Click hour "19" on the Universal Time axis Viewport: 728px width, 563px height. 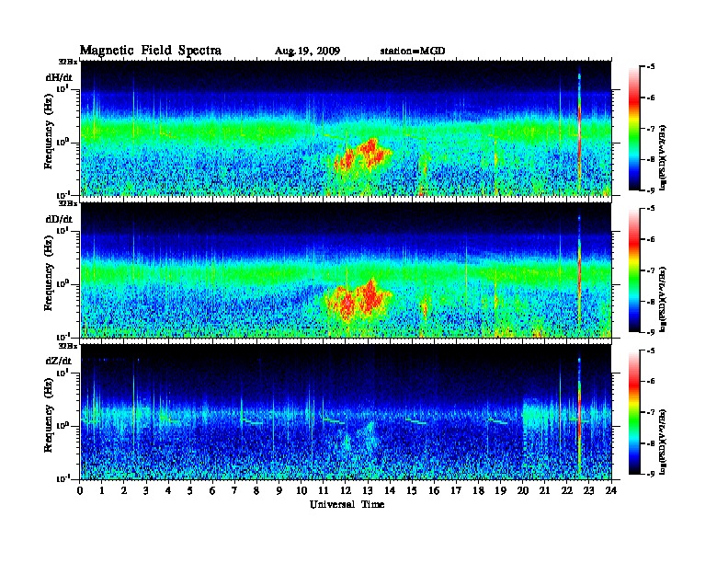pos(500,490)
